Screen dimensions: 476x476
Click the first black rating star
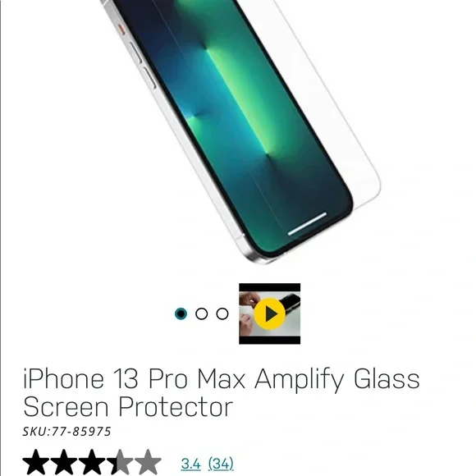point(36,462)
